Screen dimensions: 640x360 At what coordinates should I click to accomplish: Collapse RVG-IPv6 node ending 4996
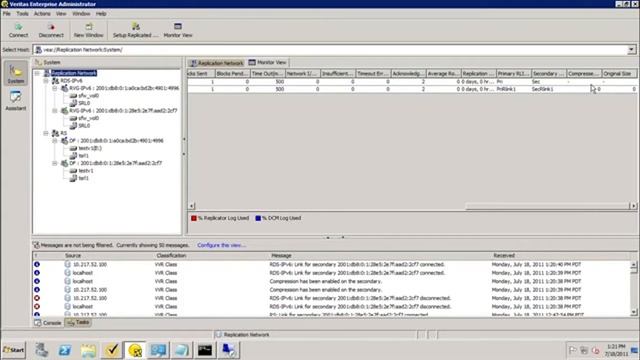pyautogui.click(x=55, y=88)
